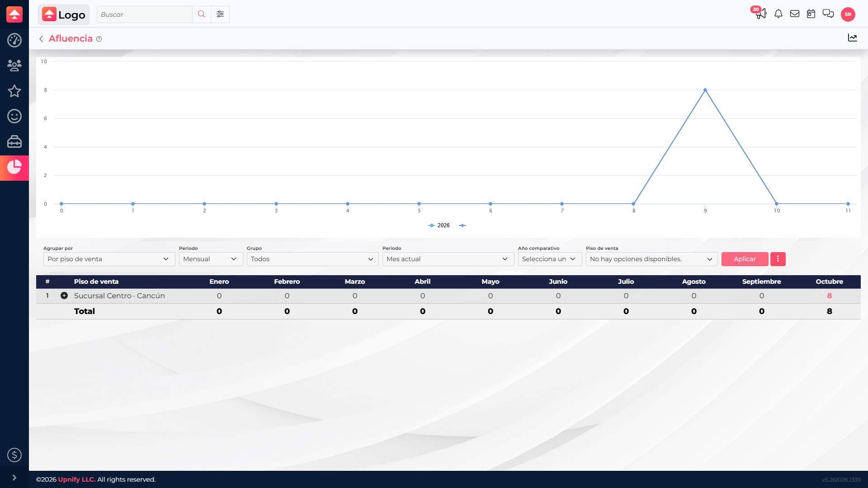
Task: Focus the Buscar search field
Action: tap(145, 14)
